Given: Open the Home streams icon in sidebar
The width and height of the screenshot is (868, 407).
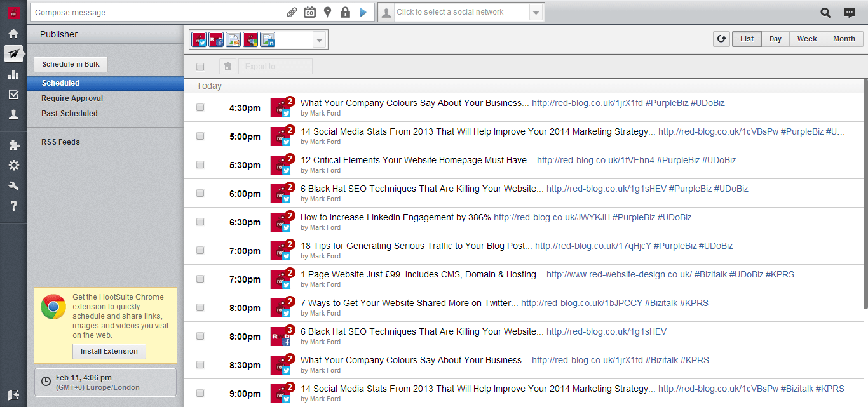Looking at the screenshot, I should 13,34.
